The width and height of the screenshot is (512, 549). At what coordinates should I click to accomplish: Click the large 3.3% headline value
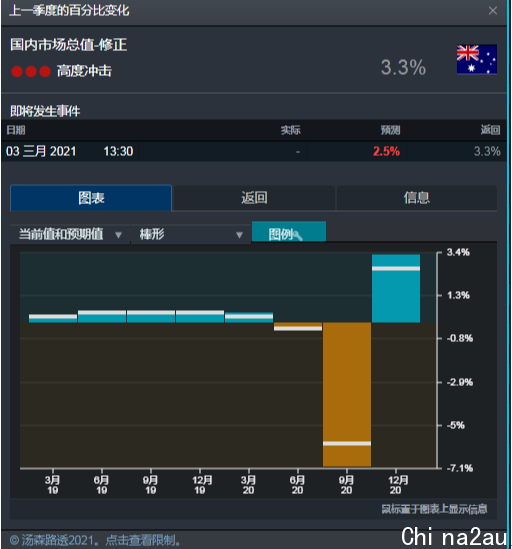pos(403,67)
